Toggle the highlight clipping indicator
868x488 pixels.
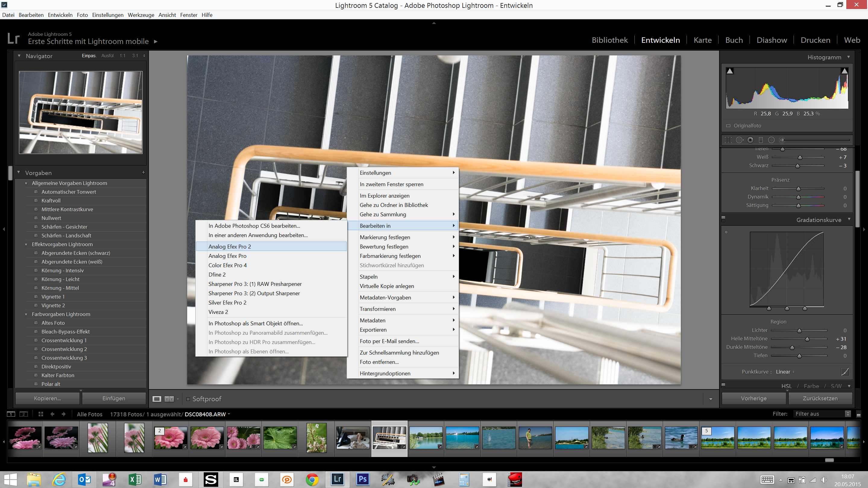pos(844,71)
